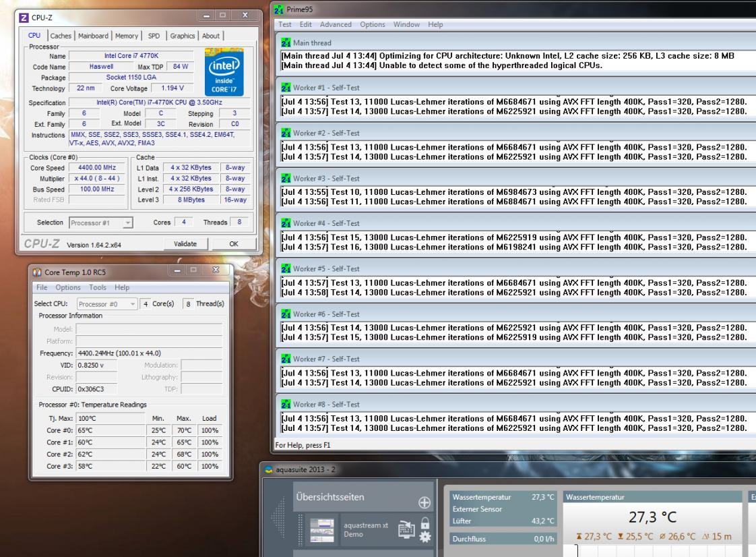Click the Level 3 cache value 8 MBytes
Screen dimensions: 756x557
tap(191, 200)
